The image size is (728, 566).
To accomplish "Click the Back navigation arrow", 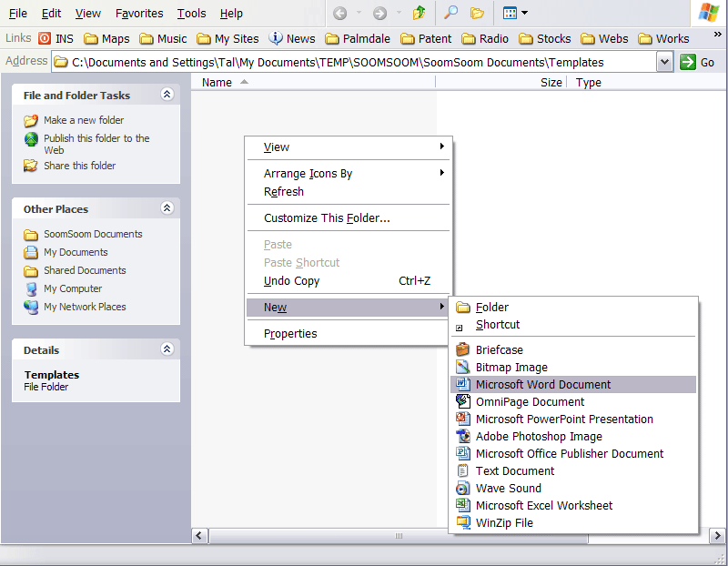I will pos(339,14).
